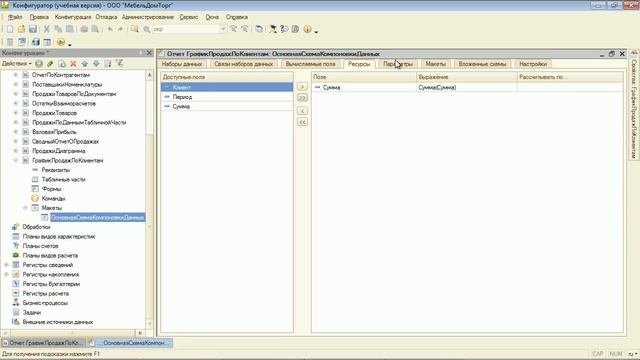Click the Print toolbar icon
The image size is (640, 360).
(84, 29)
